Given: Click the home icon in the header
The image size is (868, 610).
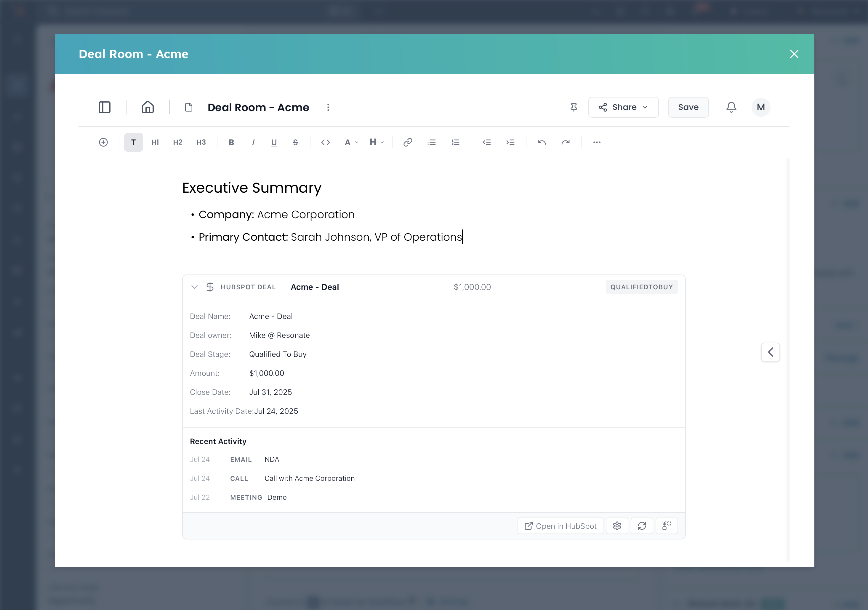Looking at the screenshot, I should [148, 107].
